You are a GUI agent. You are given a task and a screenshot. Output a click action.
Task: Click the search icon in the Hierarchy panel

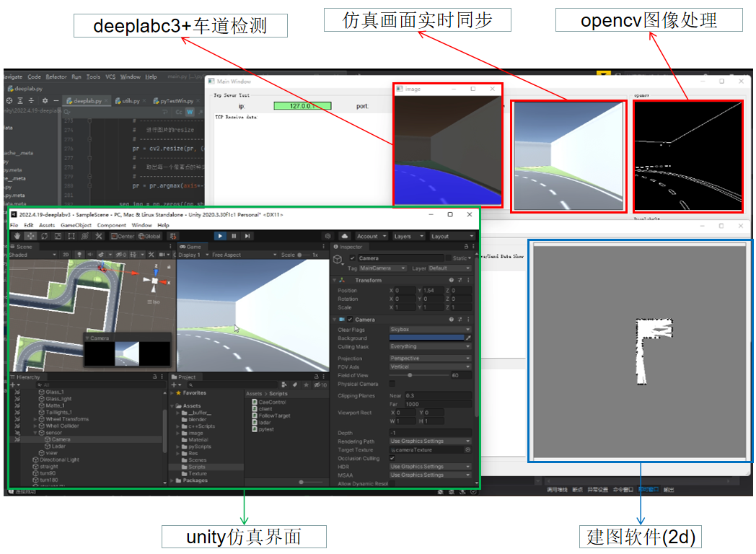40,385
